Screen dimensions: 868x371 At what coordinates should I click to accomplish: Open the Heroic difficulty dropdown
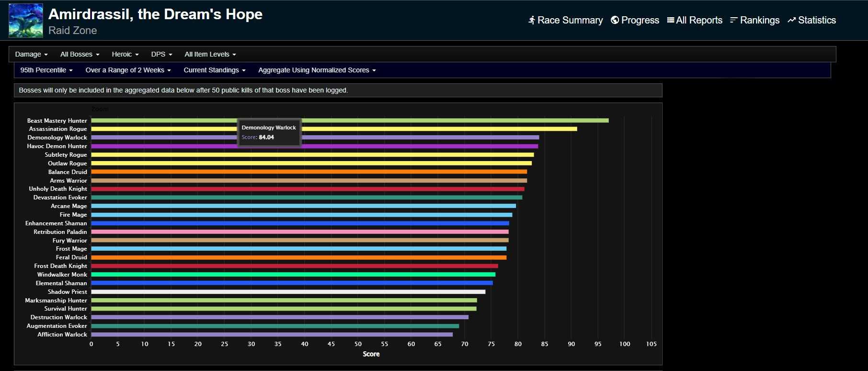pyautogui.click(x=125, y=54)
